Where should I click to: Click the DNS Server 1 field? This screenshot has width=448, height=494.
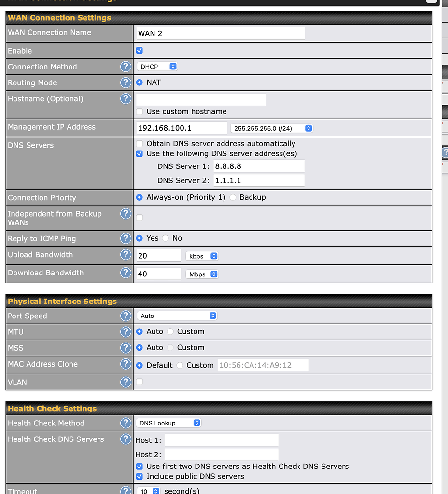[x=258, y=166]
